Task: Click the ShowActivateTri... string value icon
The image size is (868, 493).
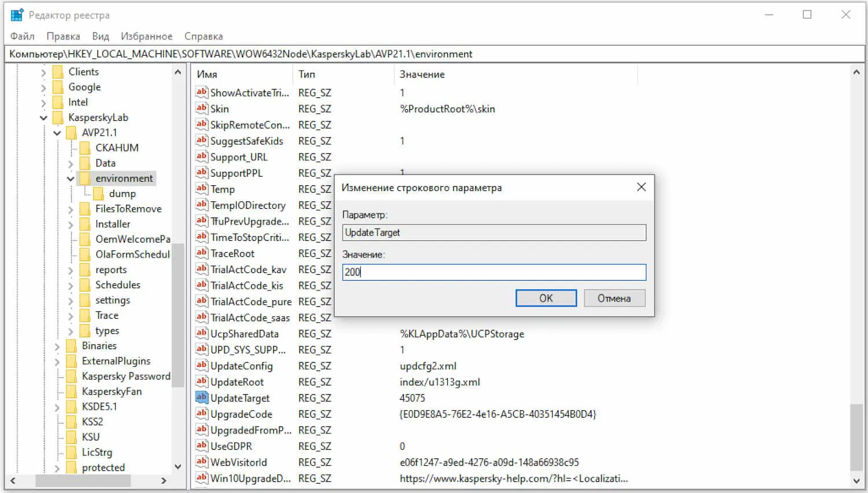Action: point(201,92)
